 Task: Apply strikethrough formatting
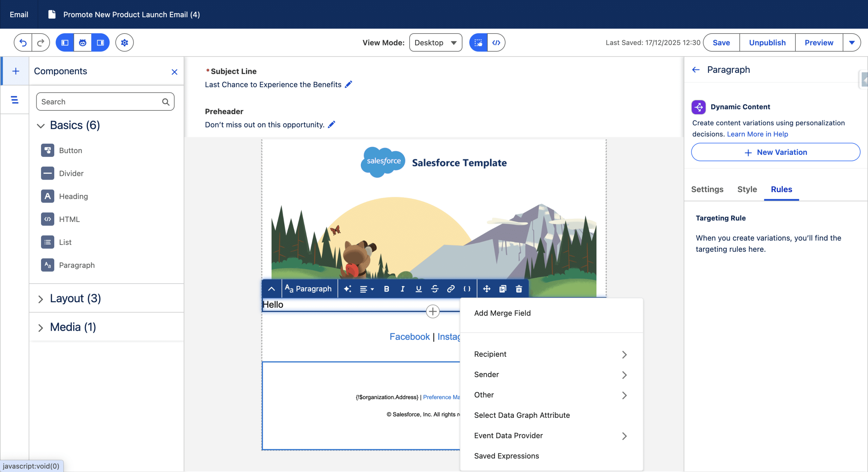(435, 289)
